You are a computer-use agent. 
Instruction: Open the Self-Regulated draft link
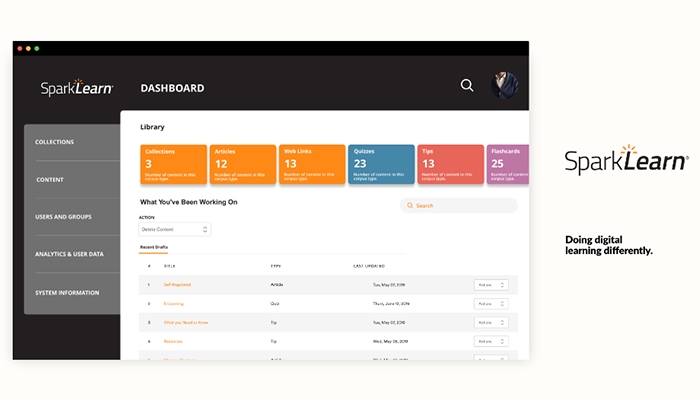click(x=177, y=284)
